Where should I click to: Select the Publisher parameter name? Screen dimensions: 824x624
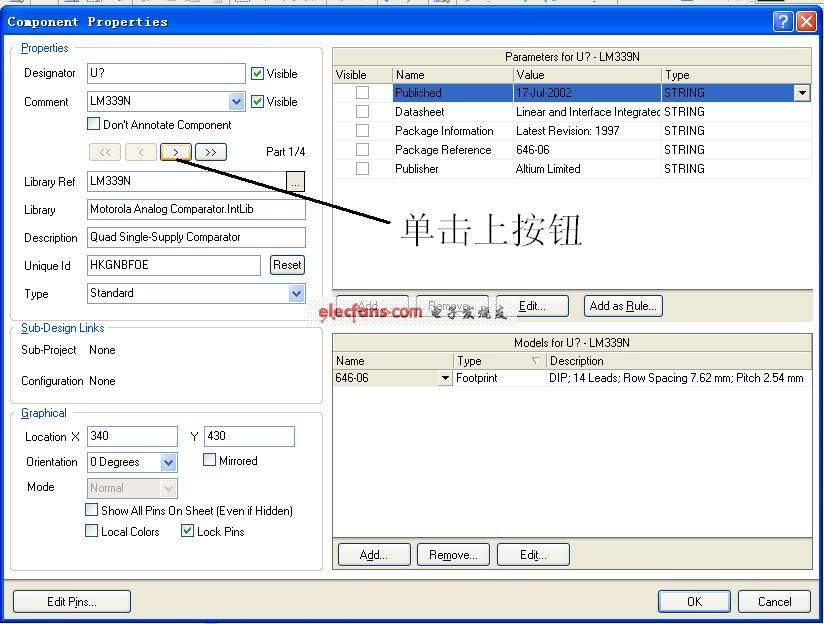point(417,168)
